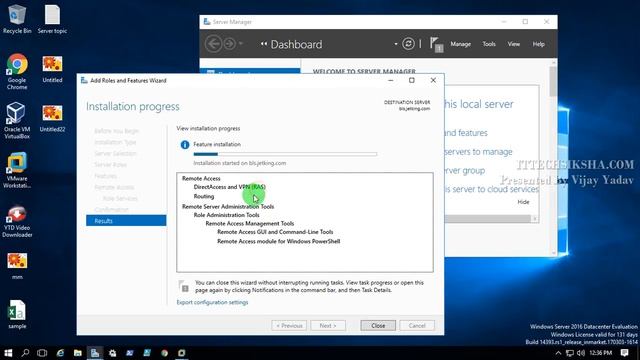Launch VMware Workstation desktop icon
Screen dimensions: 640x360
click(17, 170)
